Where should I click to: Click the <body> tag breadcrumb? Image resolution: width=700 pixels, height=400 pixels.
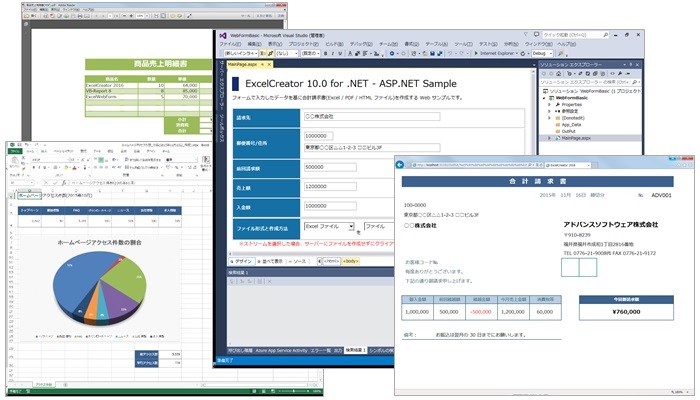351,261
